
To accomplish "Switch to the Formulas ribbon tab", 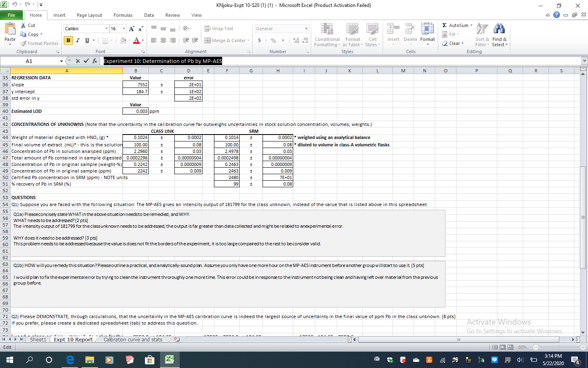I will pyautogui.click(x=123, y=15).
